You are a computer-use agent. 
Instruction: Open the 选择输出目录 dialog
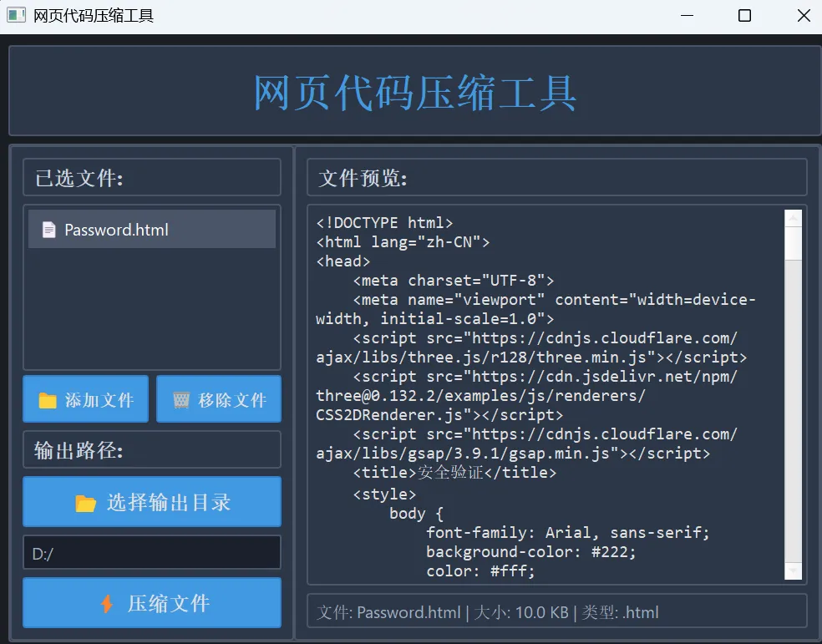152,502
